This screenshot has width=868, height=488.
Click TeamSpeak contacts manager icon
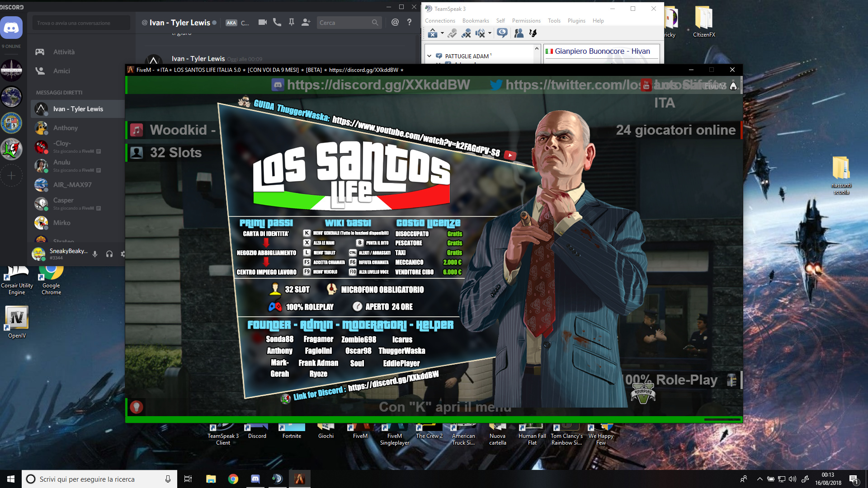(519, 33)
